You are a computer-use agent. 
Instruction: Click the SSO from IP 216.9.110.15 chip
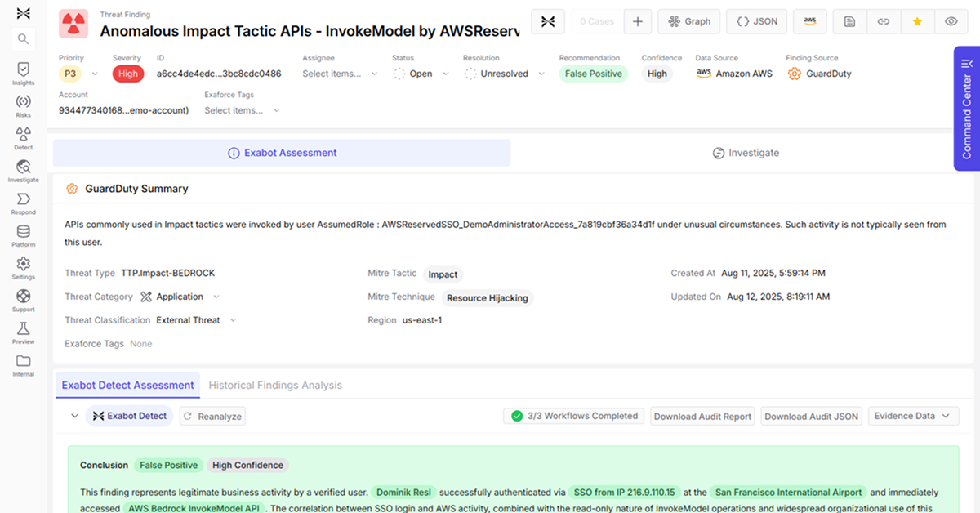(x=625, y=493)
